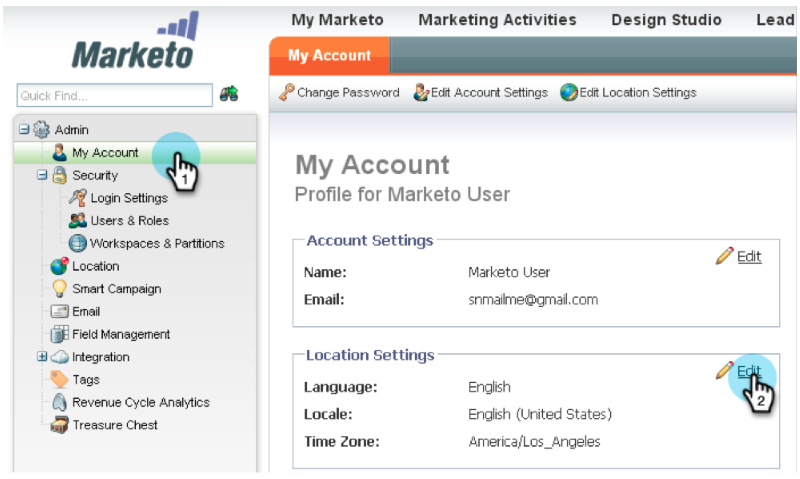The width and height of the screenshot is (800, 479).
Task: Open the My Marketo menu
Action: coord(337,20)
